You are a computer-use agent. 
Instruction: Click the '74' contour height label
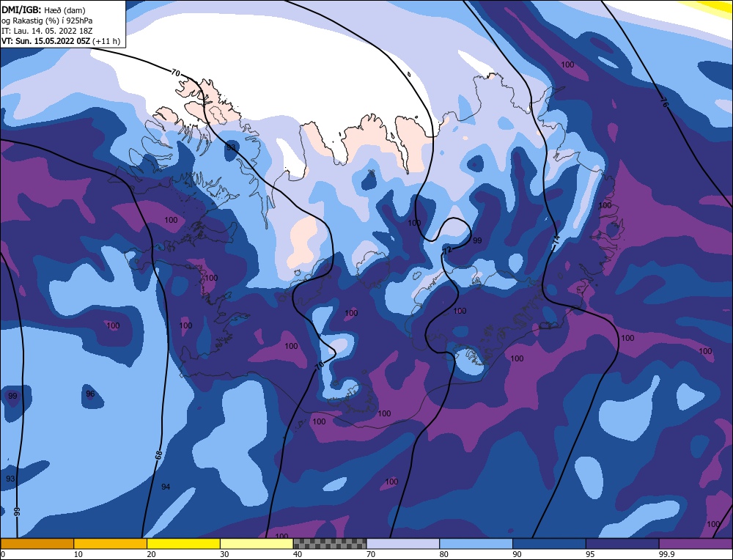[x=556, y=240]
